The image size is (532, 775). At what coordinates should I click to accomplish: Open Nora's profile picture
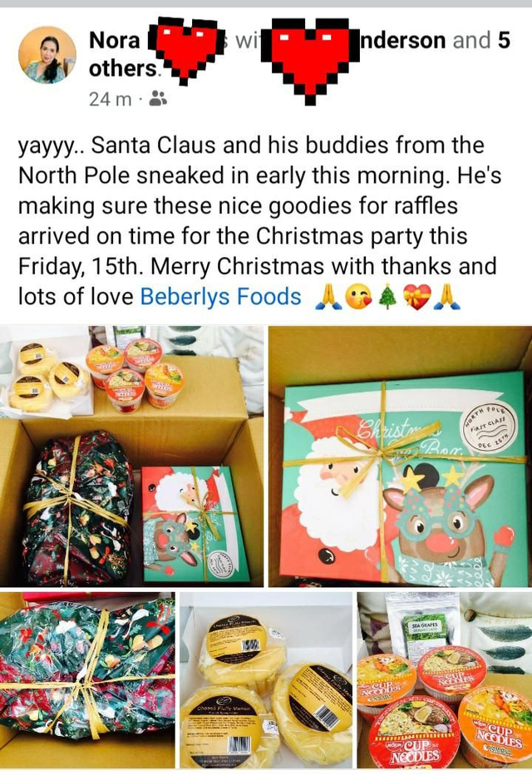click(47, 55)
